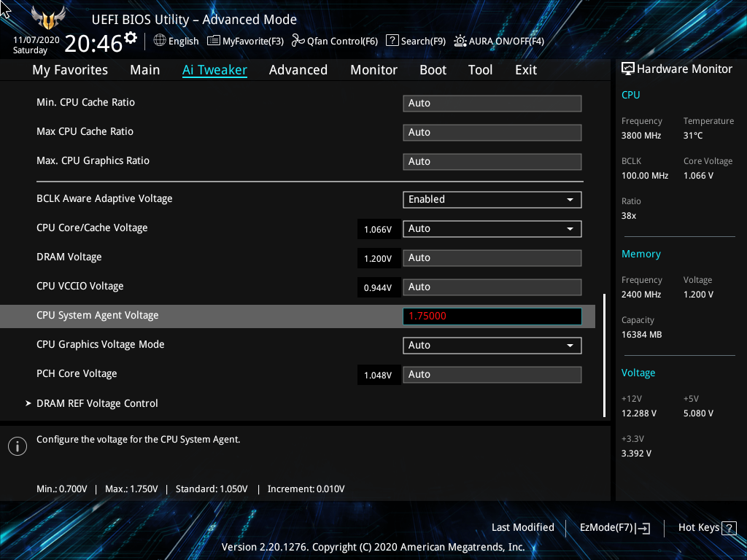747x560 pixels.
Task: Click the Hot Keys question mark icon
Action: tap(729, 528)
